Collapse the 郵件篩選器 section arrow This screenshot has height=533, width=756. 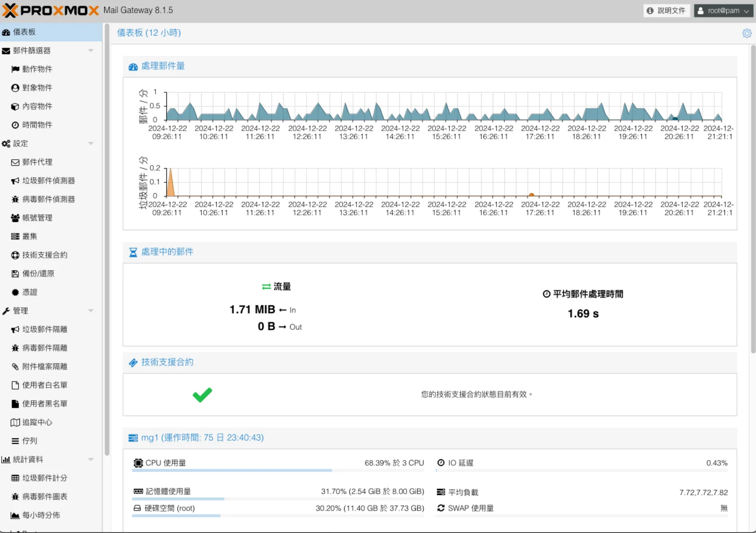[x=91, y=51]
